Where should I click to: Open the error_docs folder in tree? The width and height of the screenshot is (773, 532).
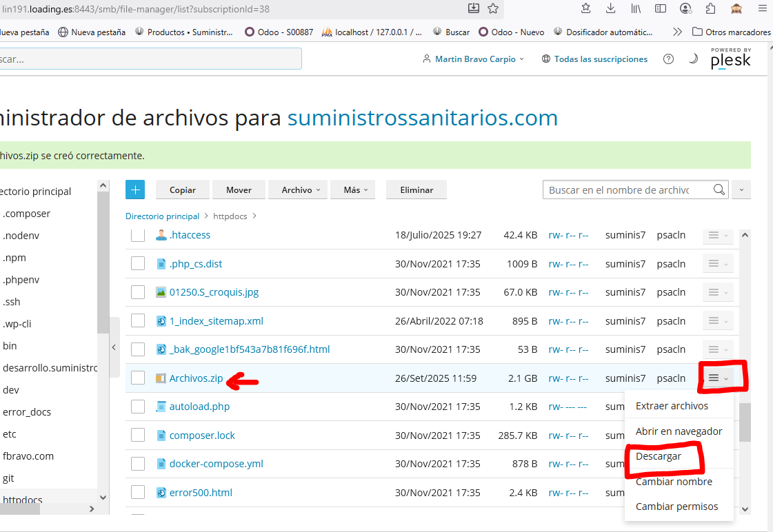pyautogui.click(x=27, y=412)
